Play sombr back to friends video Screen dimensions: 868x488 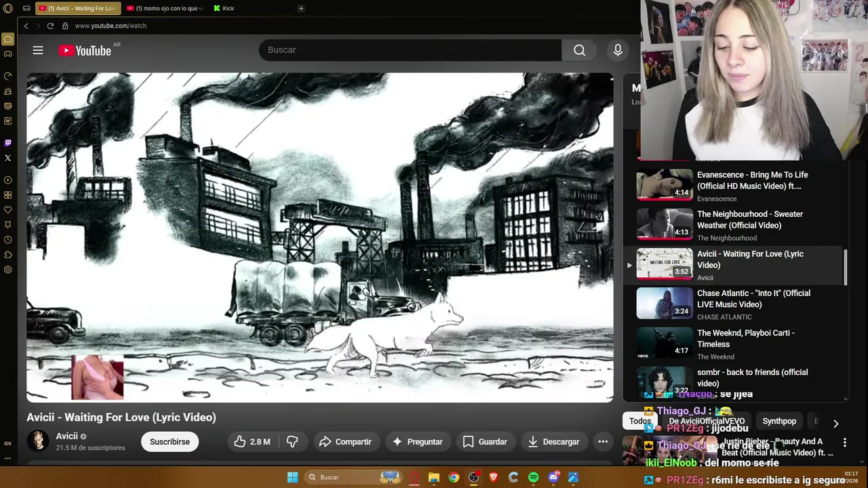point(736,382)
